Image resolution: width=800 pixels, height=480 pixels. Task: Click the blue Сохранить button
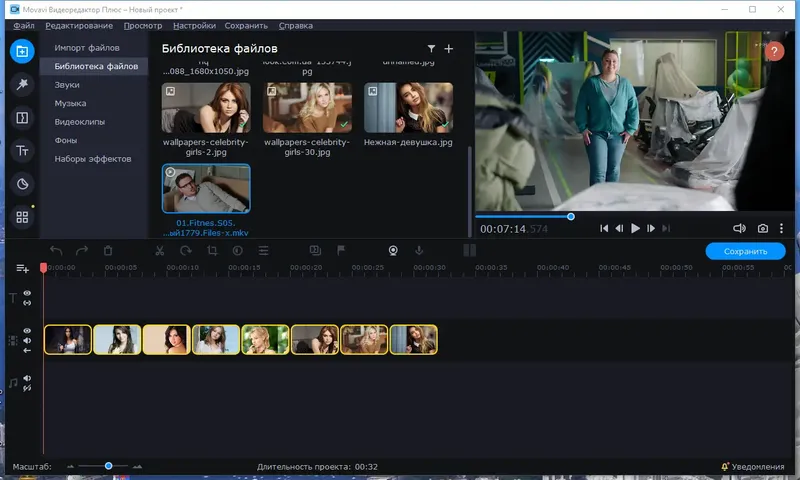click(x=745, y=251)
